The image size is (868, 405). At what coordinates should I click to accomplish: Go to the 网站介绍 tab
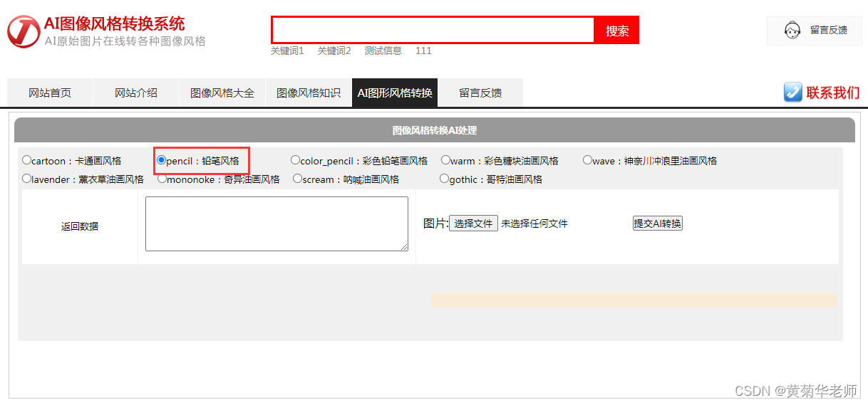click(x=136, y=93)
